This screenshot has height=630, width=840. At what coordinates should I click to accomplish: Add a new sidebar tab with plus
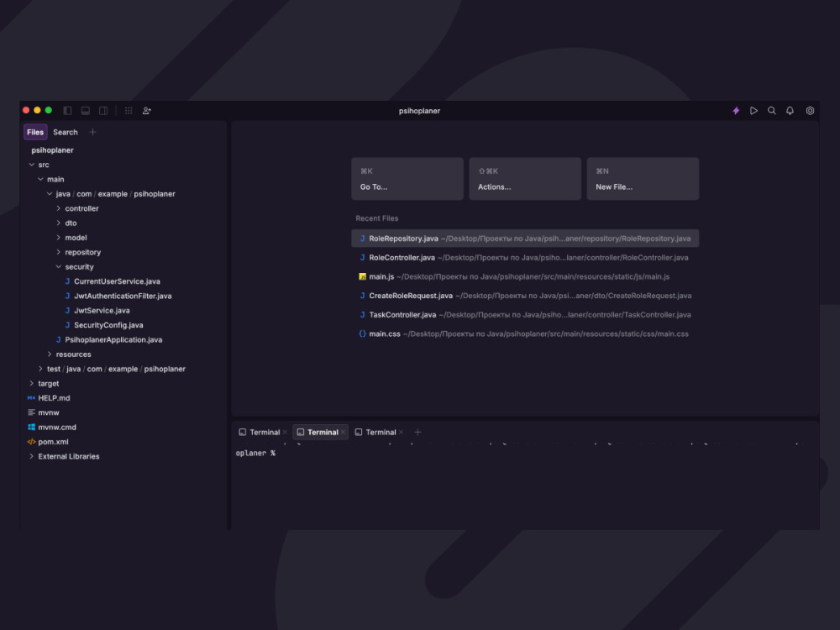pos(92,132)
